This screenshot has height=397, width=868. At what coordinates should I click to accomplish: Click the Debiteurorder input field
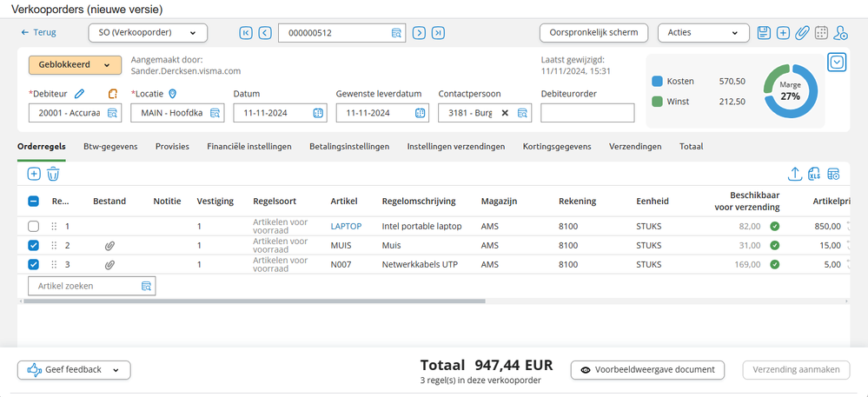[587, 113]
